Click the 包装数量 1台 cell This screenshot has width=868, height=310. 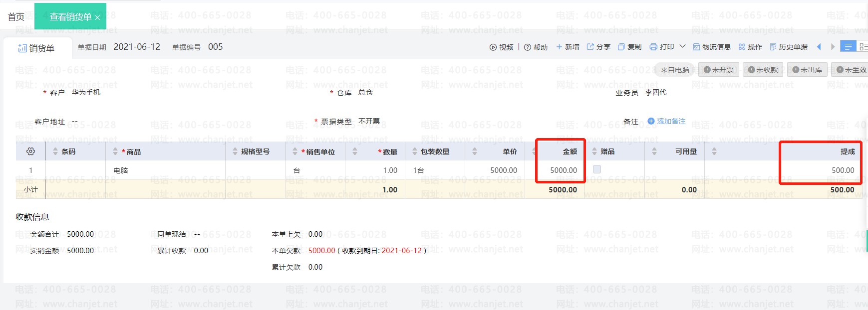tap(435, 170)
